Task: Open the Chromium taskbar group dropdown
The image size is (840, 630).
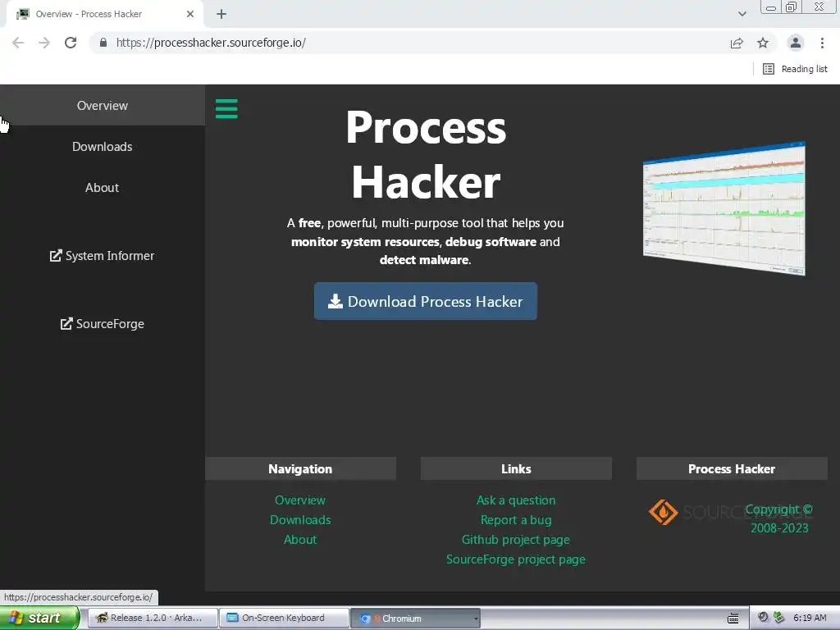Action: 476,619
